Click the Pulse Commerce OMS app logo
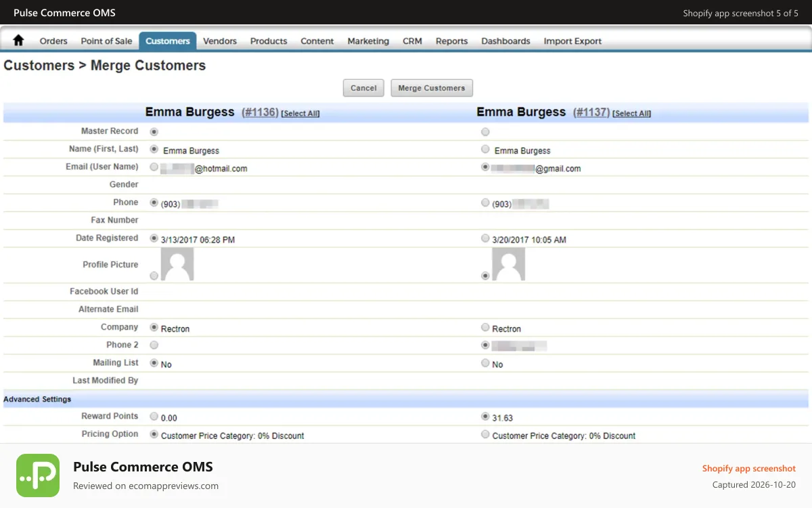Screen dimensions: 812x508 pyautogui.click(x=38, y=475)
